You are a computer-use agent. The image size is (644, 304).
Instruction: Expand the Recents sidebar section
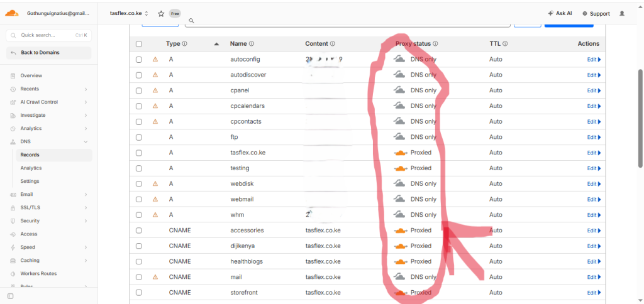[86, 89]
